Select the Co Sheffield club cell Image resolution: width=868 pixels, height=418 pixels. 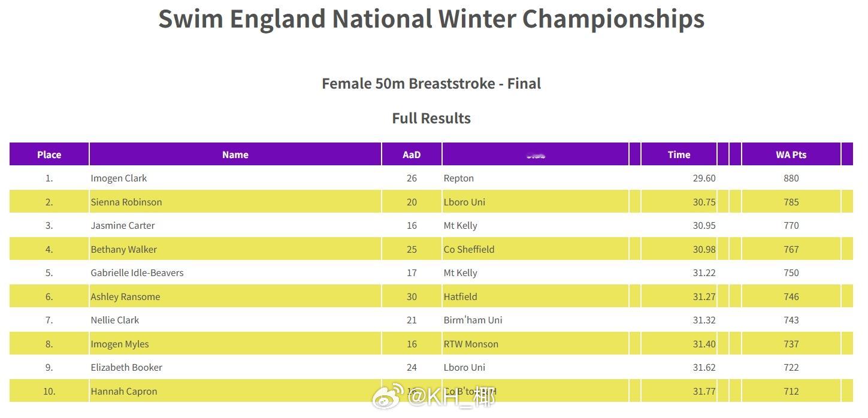[x=469, y=250]
